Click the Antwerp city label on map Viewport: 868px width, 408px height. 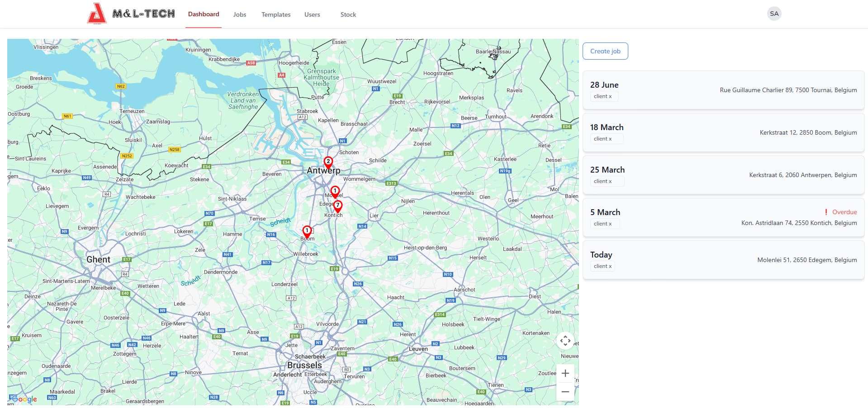tap(323, 170)
